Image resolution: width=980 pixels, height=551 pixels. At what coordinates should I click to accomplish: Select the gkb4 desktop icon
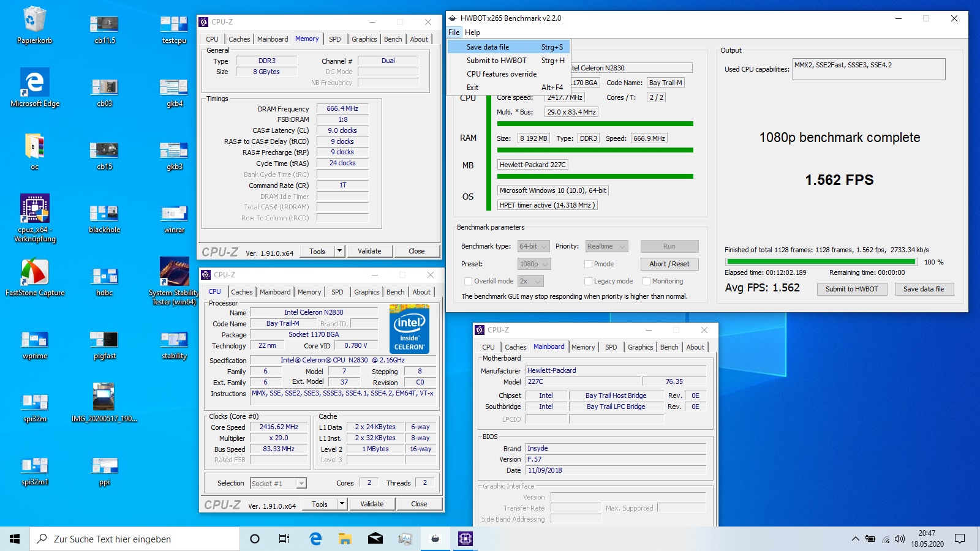click(x=174, y=92)
